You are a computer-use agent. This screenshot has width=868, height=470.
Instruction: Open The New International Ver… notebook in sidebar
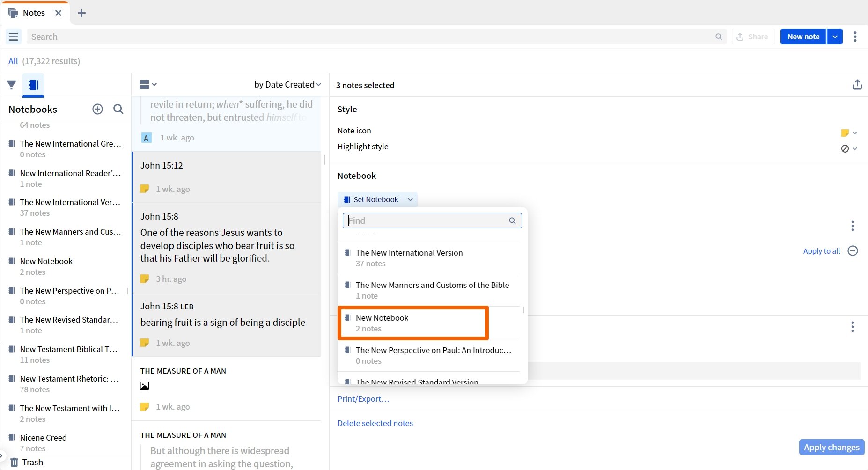(65, 207)
